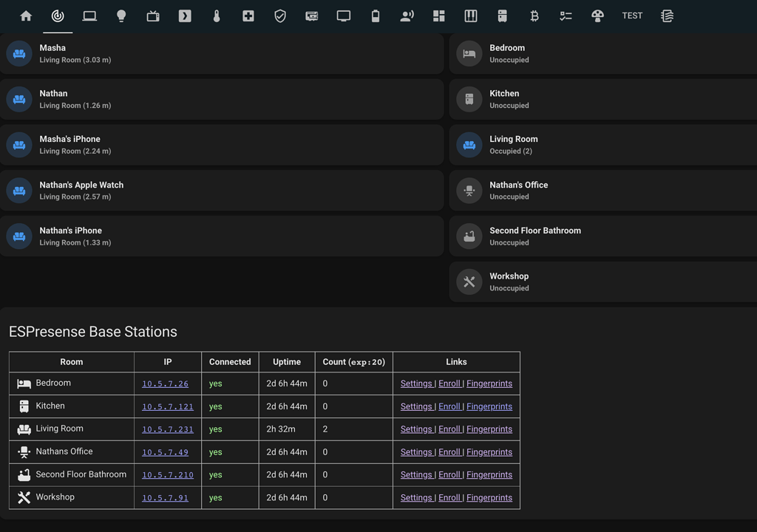Open the shield security view
The height and width of the screenshot is (532, 757).
(x=279, y=16)
